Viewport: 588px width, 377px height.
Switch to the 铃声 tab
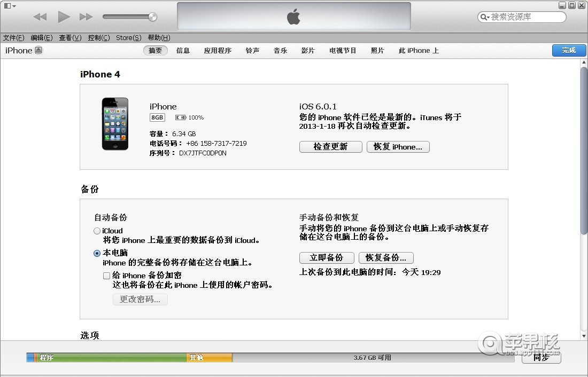252,51
